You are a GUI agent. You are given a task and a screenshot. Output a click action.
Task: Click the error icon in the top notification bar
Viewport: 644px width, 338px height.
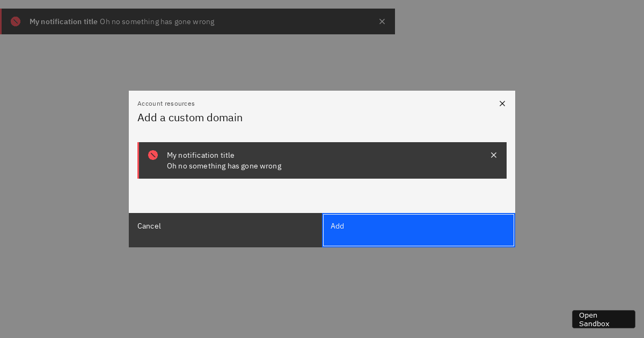coord(16,21)
